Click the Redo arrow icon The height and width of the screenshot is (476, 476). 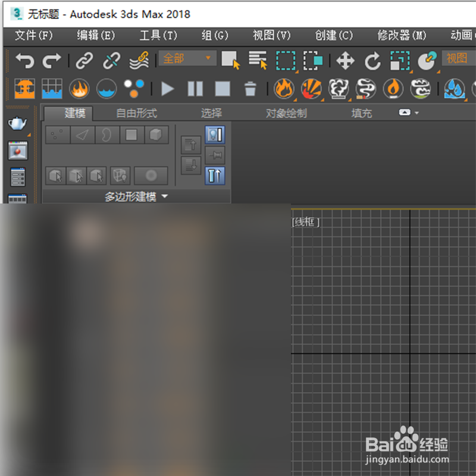[x=52, y=61]
